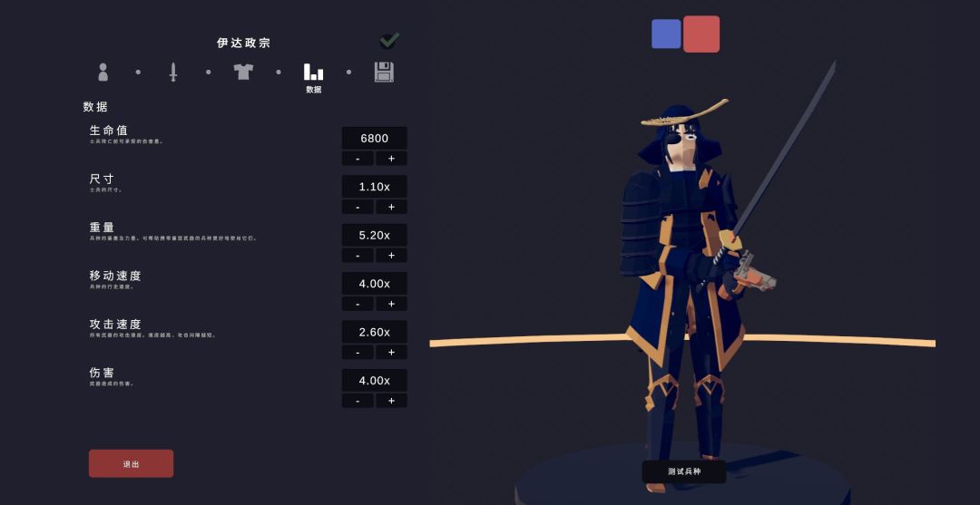
Task: Click the 移动速度 label
Action: click(x=115, y=276)
